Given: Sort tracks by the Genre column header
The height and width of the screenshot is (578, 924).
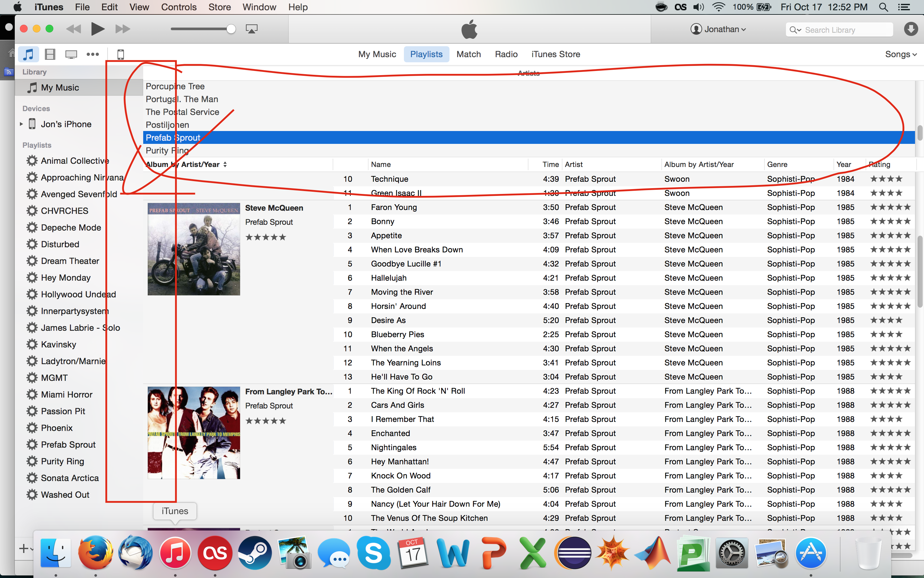Looking at the screenshot, I should click(777, 164).
